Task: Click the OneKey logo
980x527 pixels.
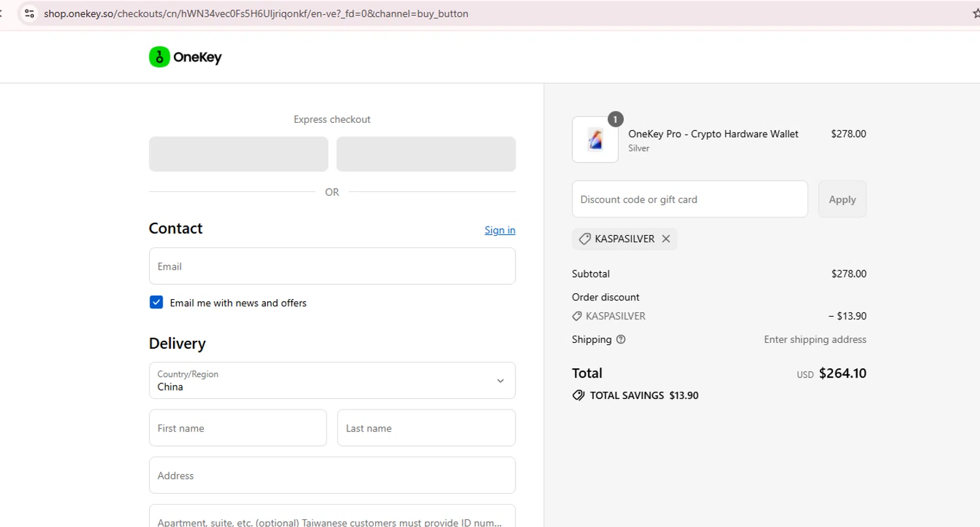Action: click(x=186, y=57)
